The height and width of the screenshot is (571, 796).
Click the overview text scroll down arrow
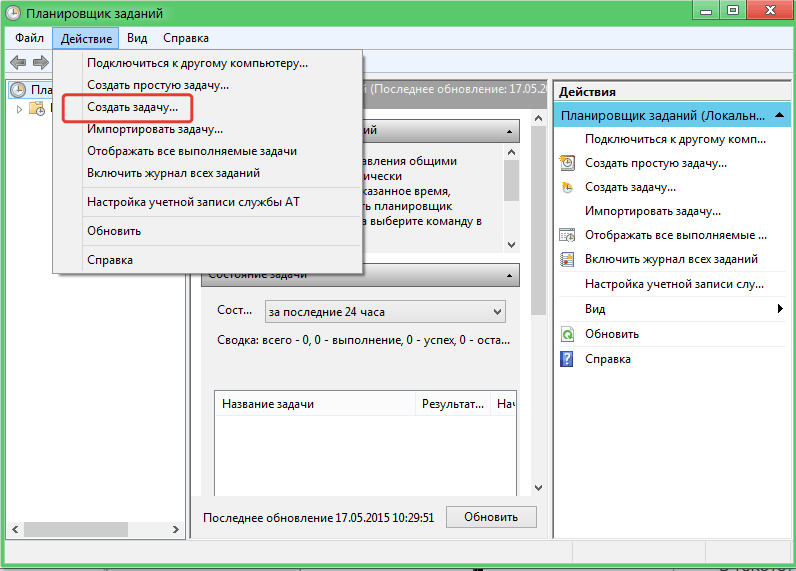click(511, 245)
